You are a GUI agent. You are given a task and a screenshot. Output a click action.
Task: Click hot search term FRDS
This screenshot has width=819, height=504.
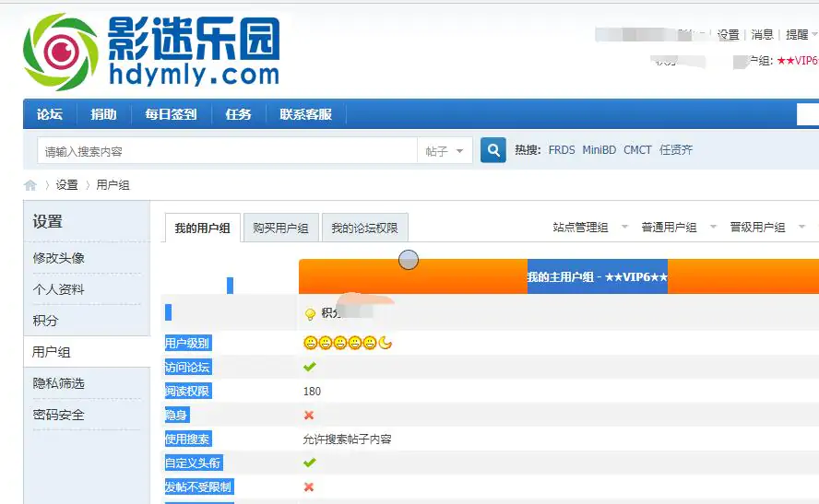(x=562, y=150)
